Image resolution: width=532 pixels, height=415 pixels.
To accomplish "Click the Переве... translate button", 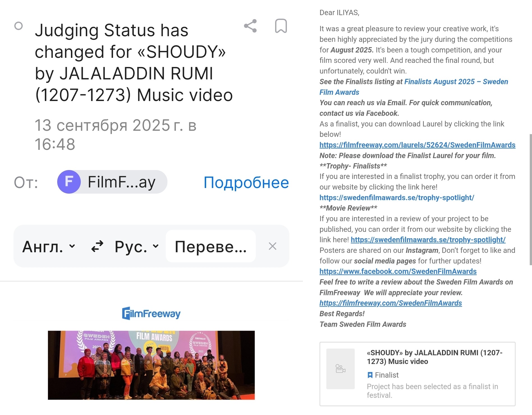I will click(211, 246).
